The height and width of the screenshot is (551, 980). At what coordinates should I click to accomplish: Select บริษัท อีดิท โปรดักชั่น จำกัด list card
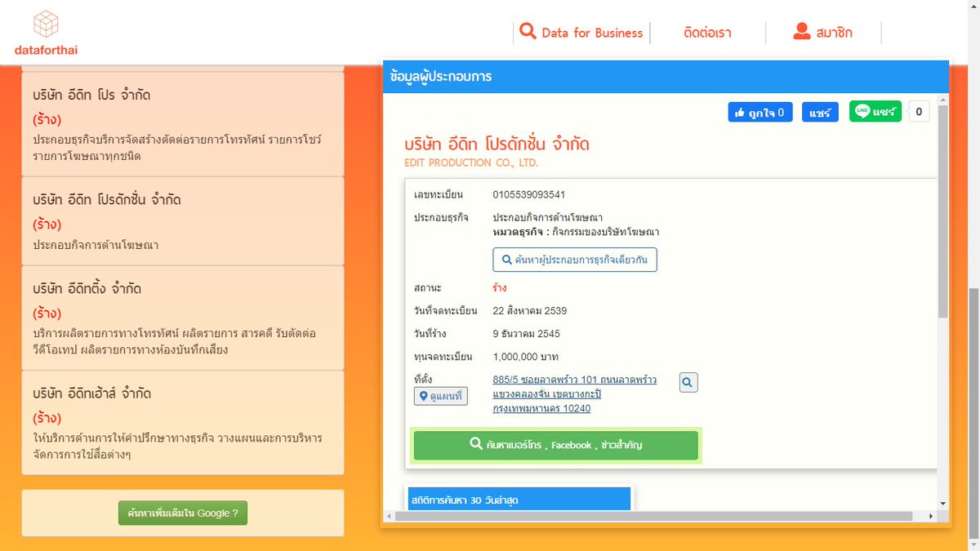click(x=183, y=221)
